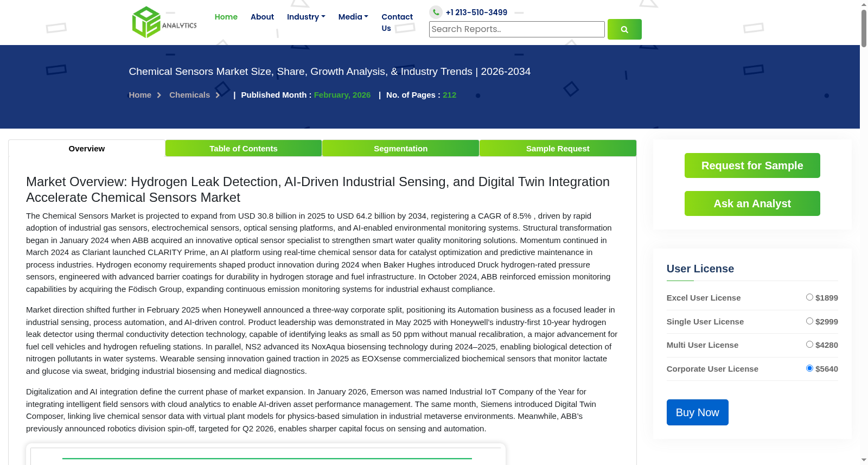Click chevron arrow after Chemicals breadcrumb
This screenshot has height=465, width=868.
[x=218, y=95]
